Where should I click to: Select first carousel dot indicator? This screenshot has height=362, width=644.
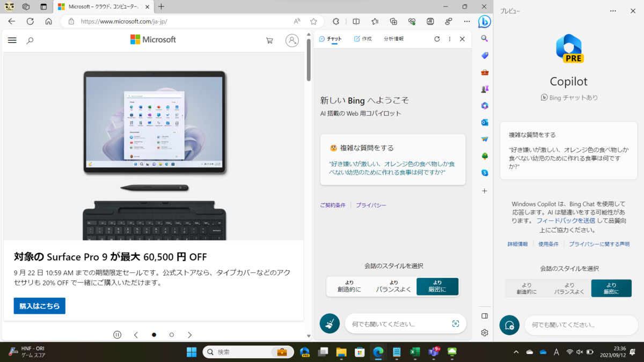click(154, 335)
